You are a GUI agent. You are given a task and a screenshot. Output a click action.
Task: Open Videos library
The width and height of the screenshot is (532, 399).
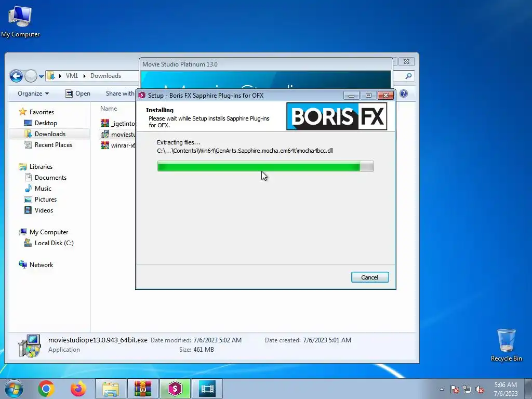pos(38,210)
